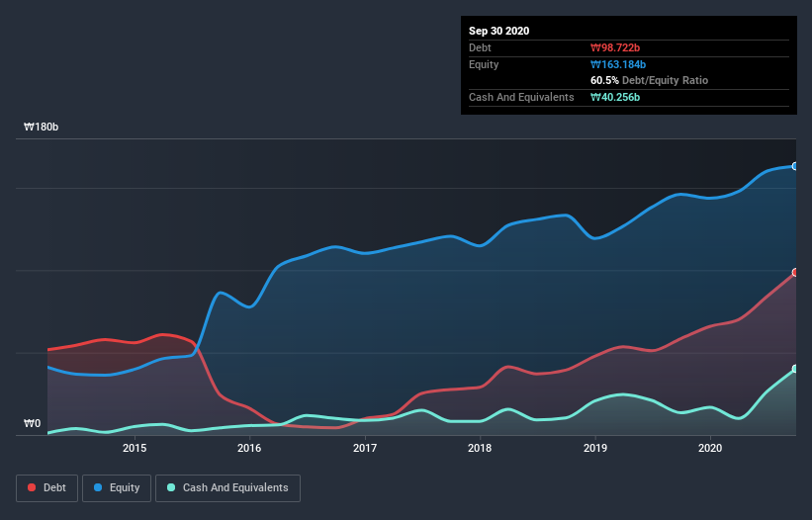Click Cash And Equivalents tooltip label
This screenshot has height=520, width=812.
coord(521,97)
